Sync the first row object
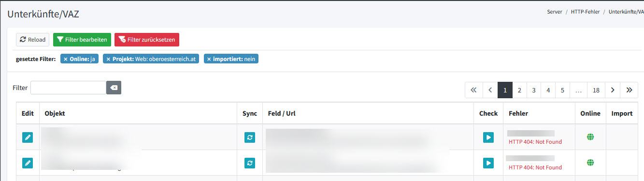Image resolution: width=644 pixels, height=181 pixels. point(249,137)
